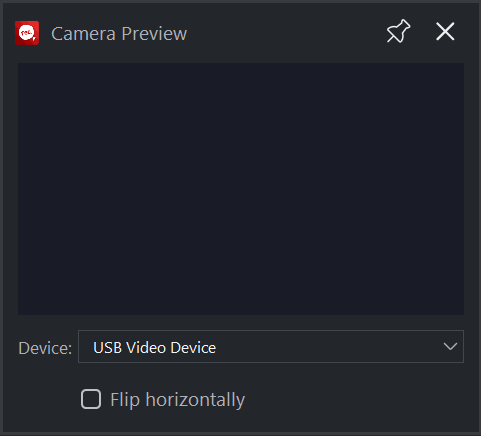Click the Flip horizontally label text
This screenshot has width=481, height=436.
178,400
